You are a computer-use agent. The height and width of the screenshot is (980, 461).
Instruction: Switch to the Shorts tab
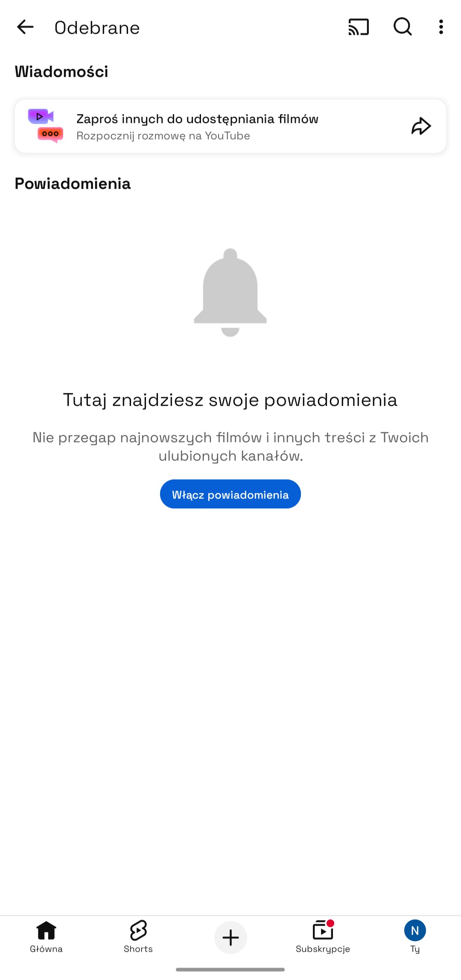tap(138, 937)
